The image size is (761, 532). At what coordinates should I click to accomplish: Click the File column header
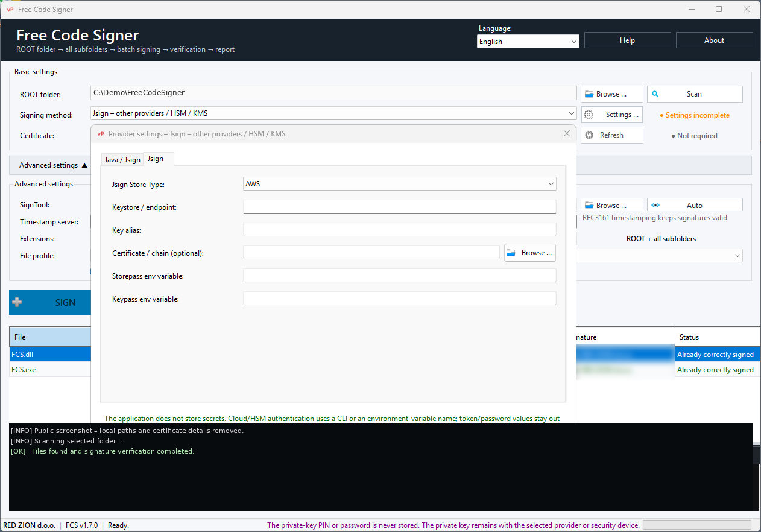50,337
